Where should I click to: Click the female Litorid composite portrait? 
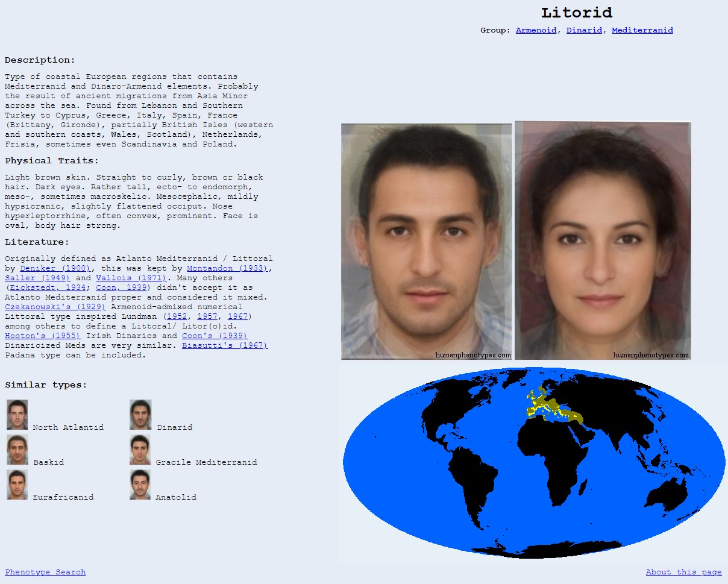click(603, 240)
